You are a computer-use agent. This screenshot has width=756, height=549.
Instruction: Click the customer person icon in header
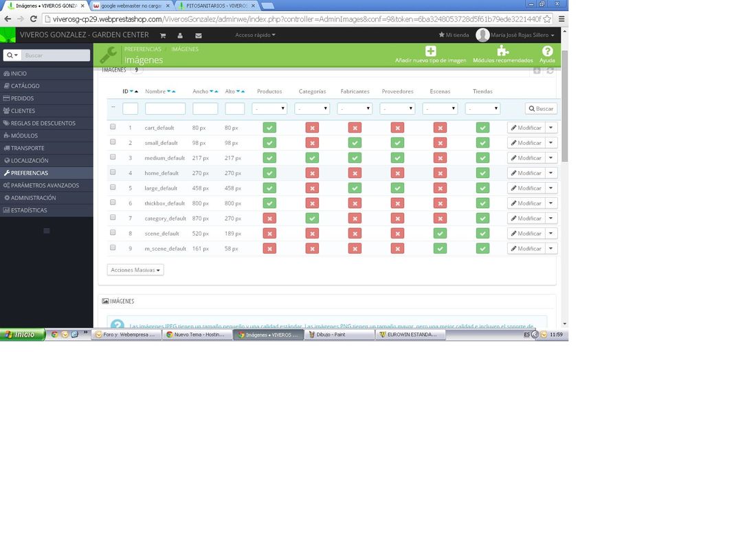pos(180,35)
